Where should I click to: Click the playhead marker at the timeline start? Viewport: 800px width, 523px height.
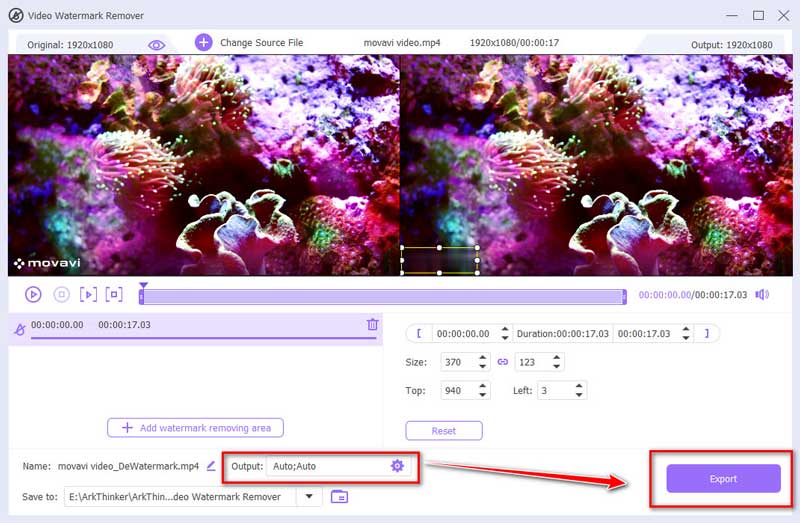[x=143, y=286]
